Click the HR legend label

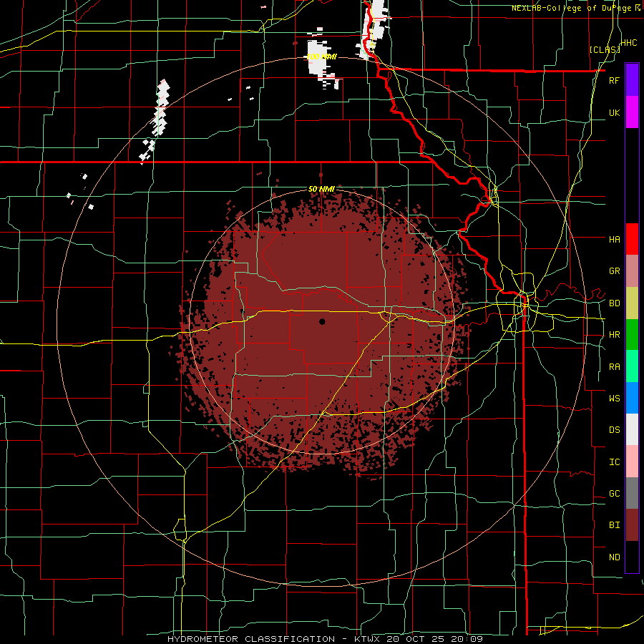614,335
